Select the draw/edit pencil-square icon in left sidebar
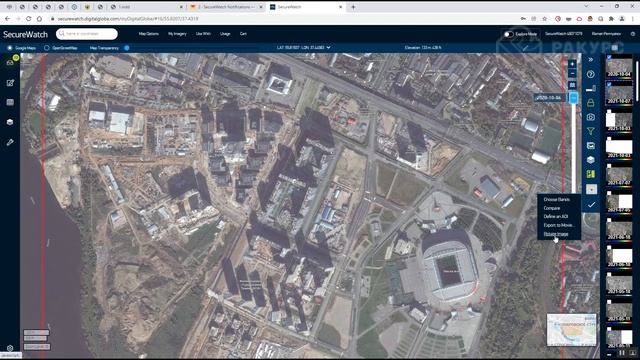Image resolution: width=640 pixels, height=360 pixels. (x=10, y=83)
